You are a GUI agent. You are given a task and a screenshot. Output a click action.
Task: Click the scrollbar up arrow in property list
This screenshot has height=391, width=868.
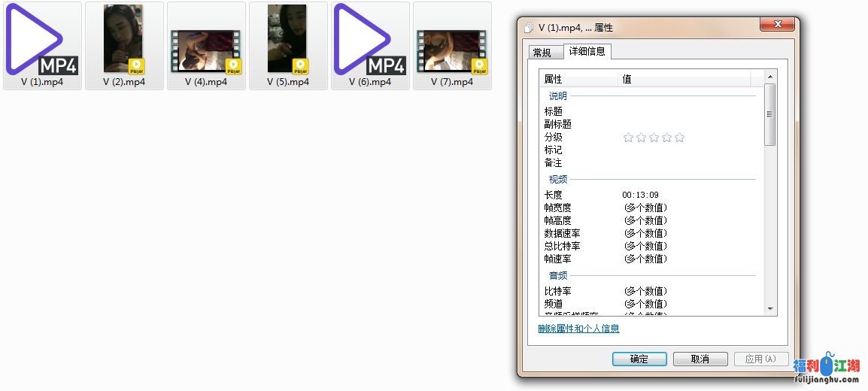point(769,77)
